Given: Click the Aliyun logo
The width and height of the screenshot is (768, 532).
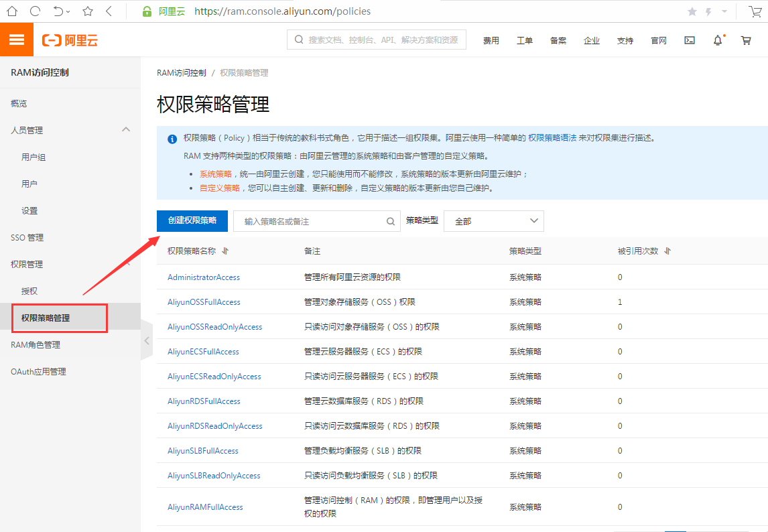Looking at the screenshot, I should tap(70, 40).
